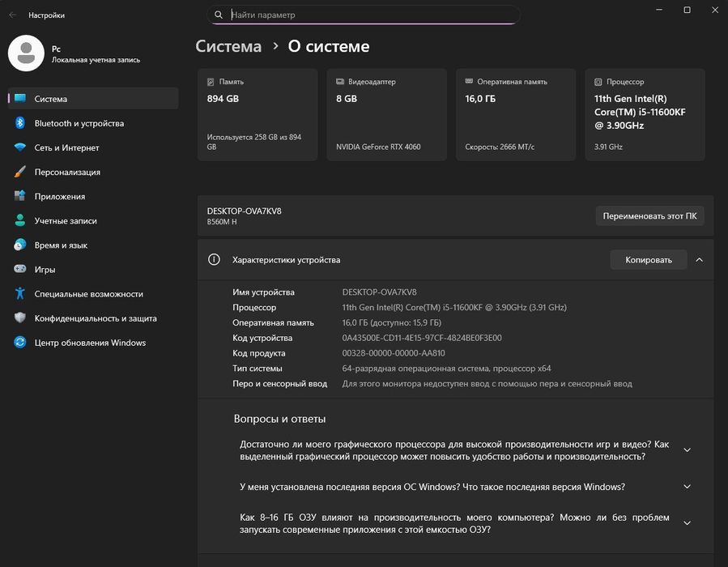Click Локальная учетная запись label
The height and width of the screenshot is (567, 728).
tap(96, 60)
